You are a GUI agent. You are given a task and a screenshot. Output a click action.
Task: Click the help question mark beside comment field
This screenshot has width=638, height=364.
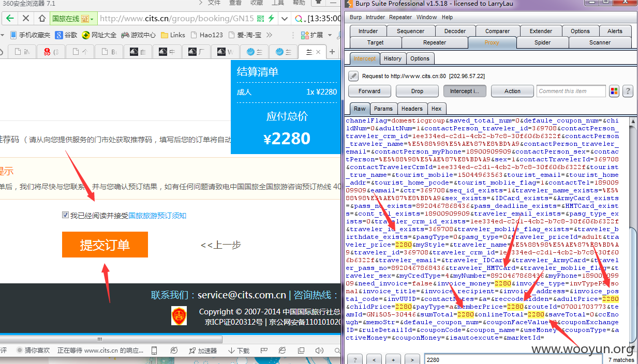(x=628, y=92)
